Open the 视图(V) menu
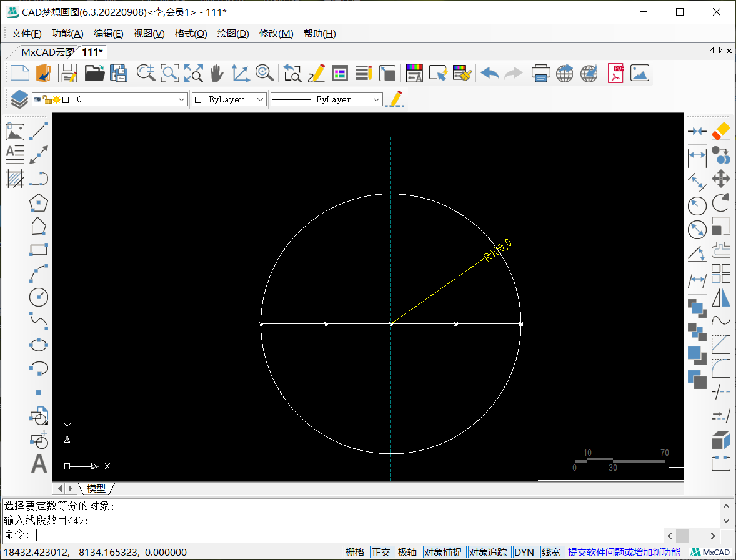 pos(149,34)
